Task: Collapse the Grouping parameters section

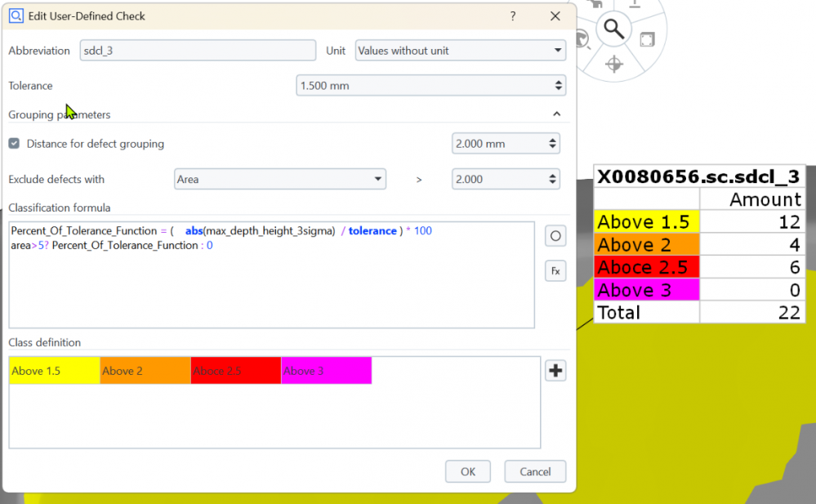Action: 557,114
